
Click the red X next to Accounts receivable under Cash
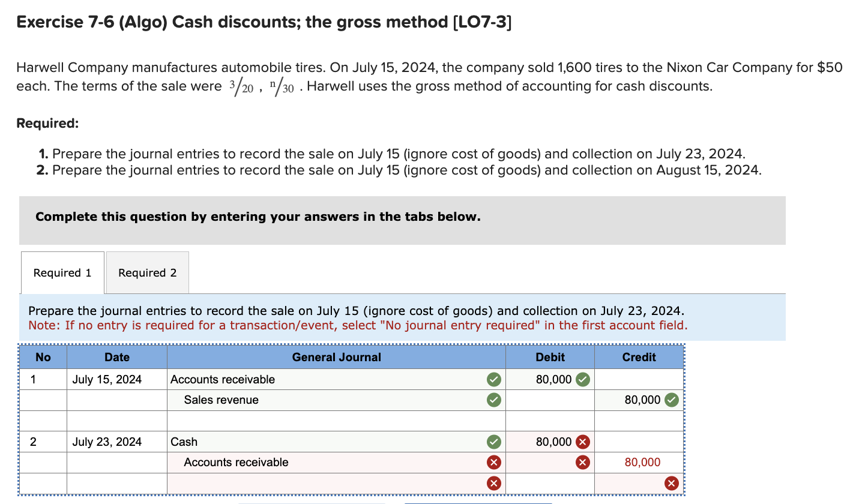[x=493, y=462]
